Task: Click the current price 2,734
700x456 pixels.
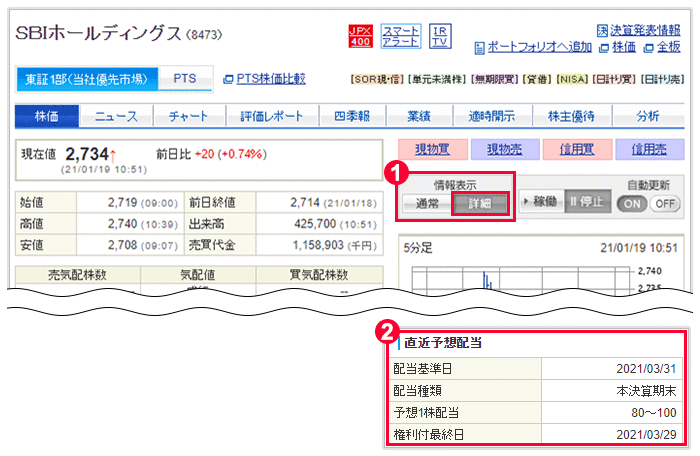Action: click(87, 155)
